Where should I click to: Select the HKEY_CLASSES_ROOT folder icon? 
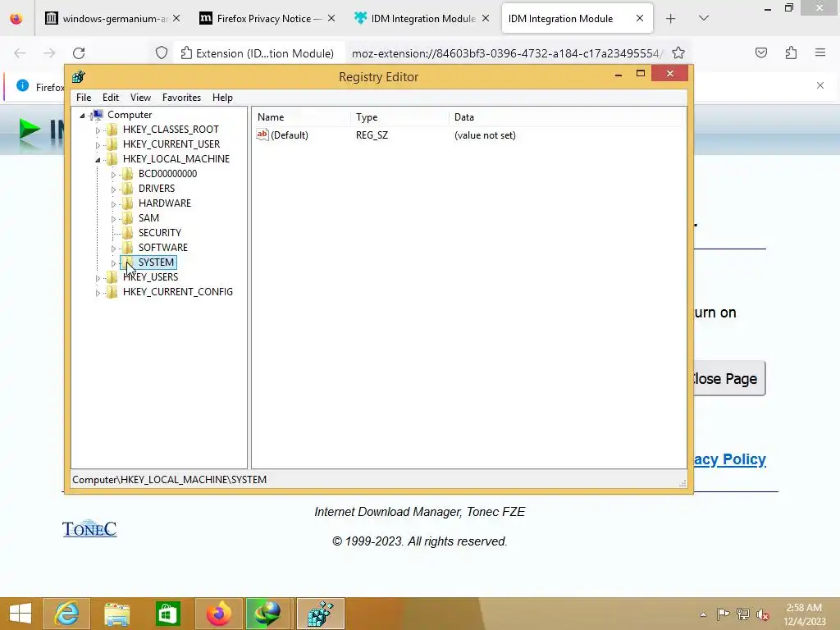click(112, 129)
